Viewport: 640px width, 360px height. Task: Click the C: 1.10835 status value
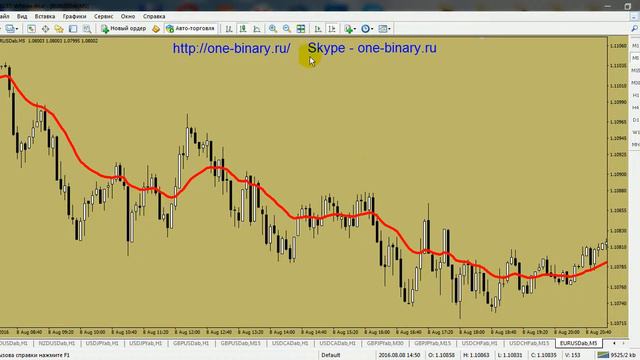pyautogui.click(x=543, y=355)
